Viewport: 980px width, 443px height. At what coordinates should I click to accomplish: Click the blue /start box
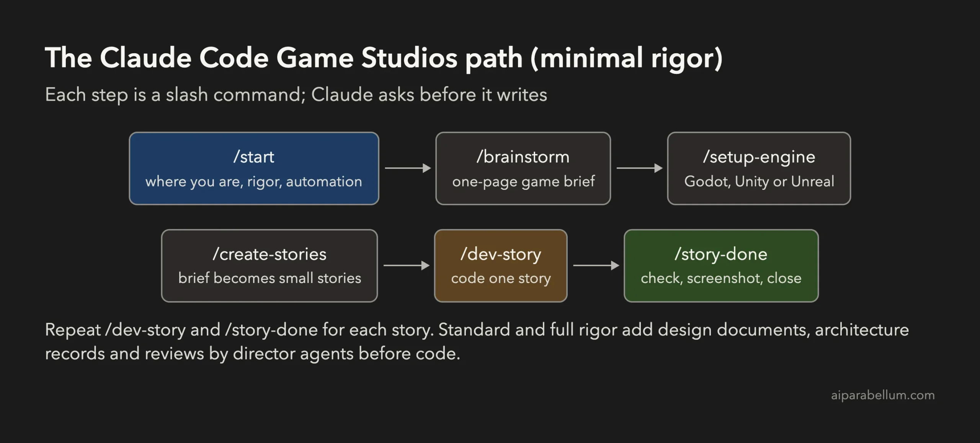(254, 168)
